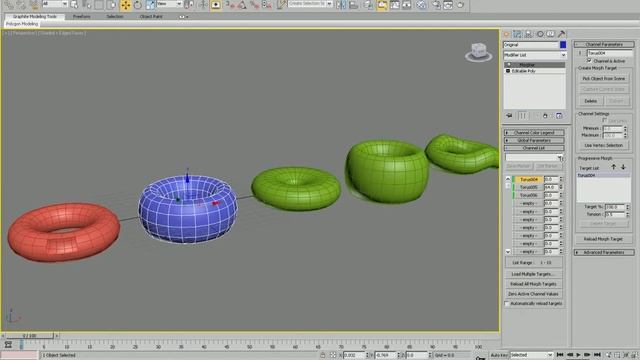Click the object color swatch
The width and height of the screenshot is (640, 360).
[563, 44]
